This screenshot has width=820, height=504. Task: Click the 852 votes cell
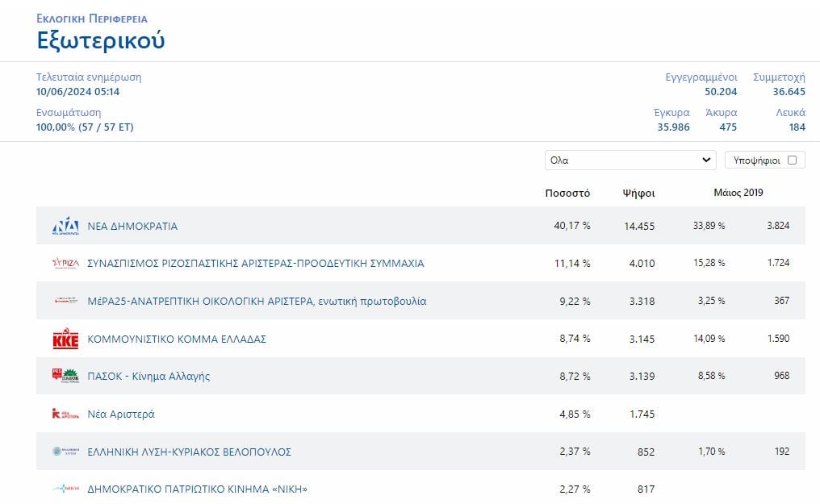click(x=646, y=452)
